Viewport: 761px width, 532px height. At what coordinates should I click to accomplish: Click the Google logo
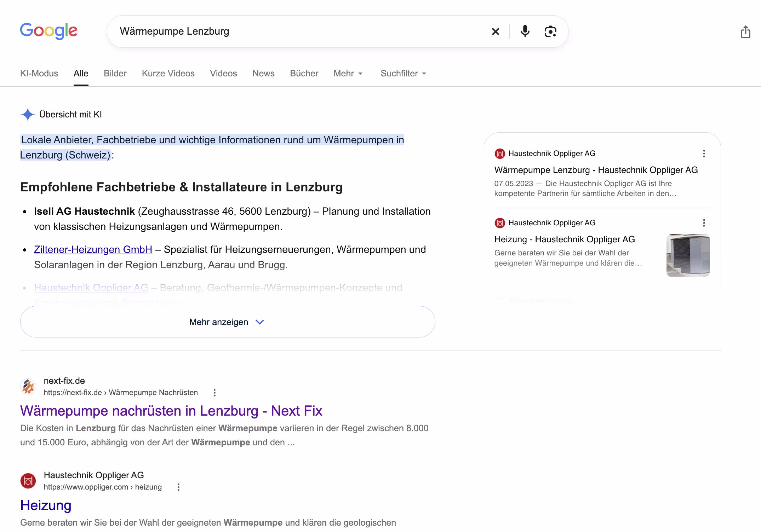[x=49, y=31]
